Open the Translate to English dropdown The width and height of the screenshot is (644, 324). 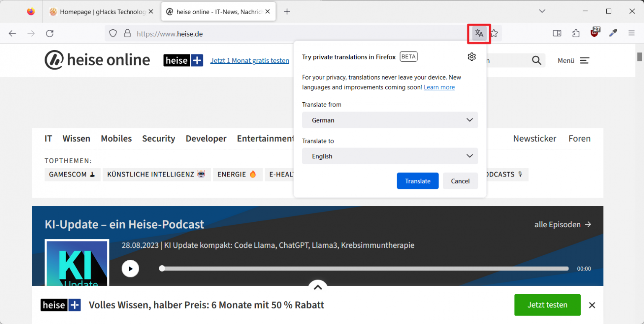(x=390, y=156)
